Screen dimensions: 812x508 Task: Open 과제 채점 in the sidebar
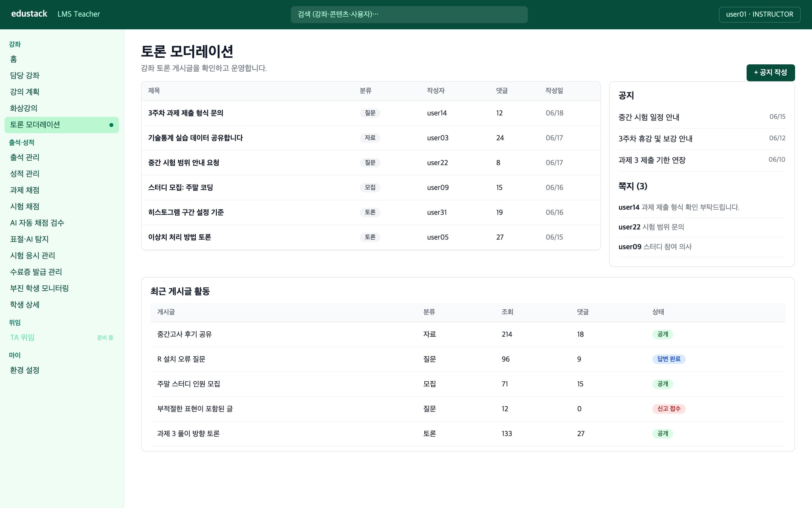[62, 190]
